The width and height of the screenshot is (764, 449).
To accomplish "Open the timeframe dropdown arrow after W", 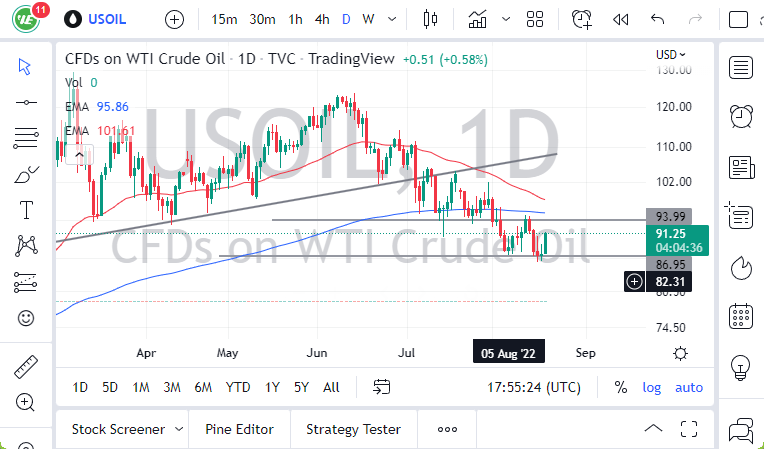I will (391, 19).
